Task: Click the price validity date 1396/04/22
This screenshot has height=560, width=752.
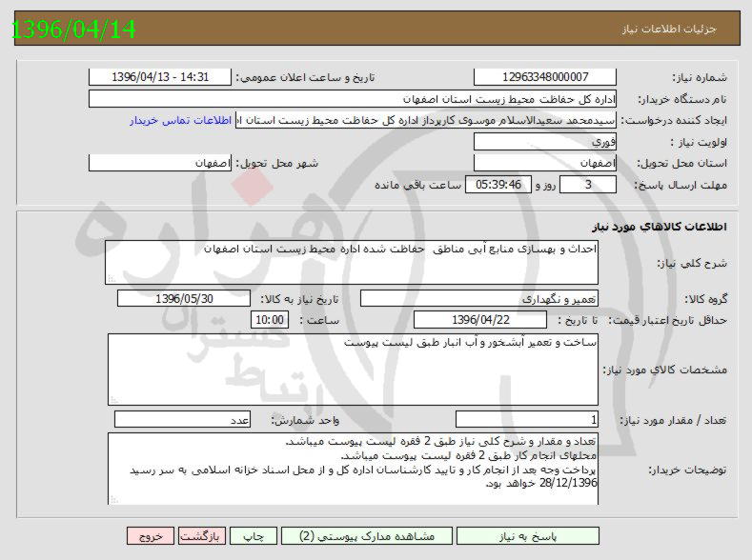Action: 480,319
